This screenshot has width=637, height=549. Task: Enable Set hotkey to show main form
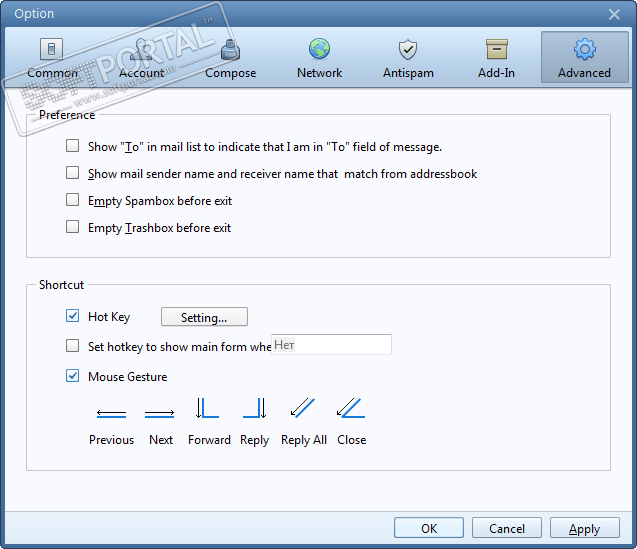tap(72, 346)
